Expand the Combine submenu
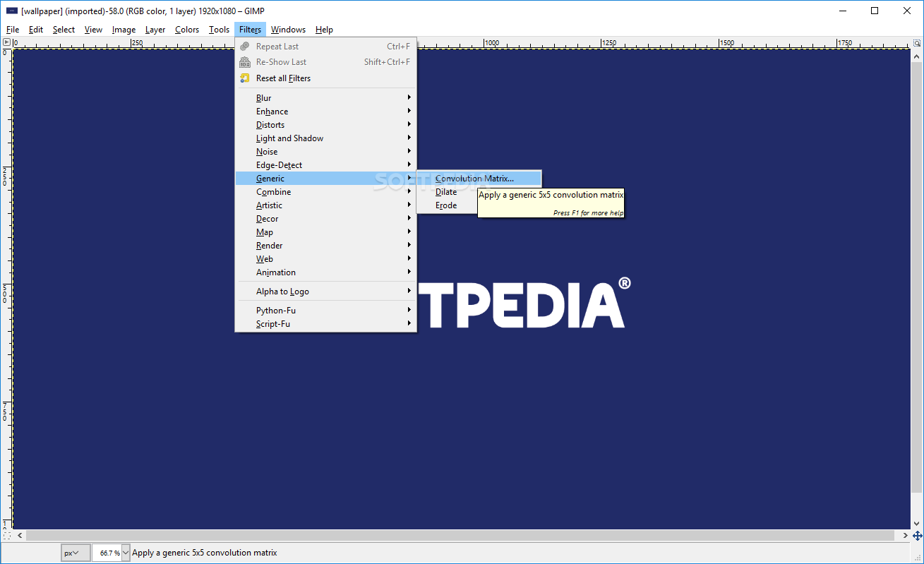The height and width of the screenshot is (564, 924). (x=325, y=192)
